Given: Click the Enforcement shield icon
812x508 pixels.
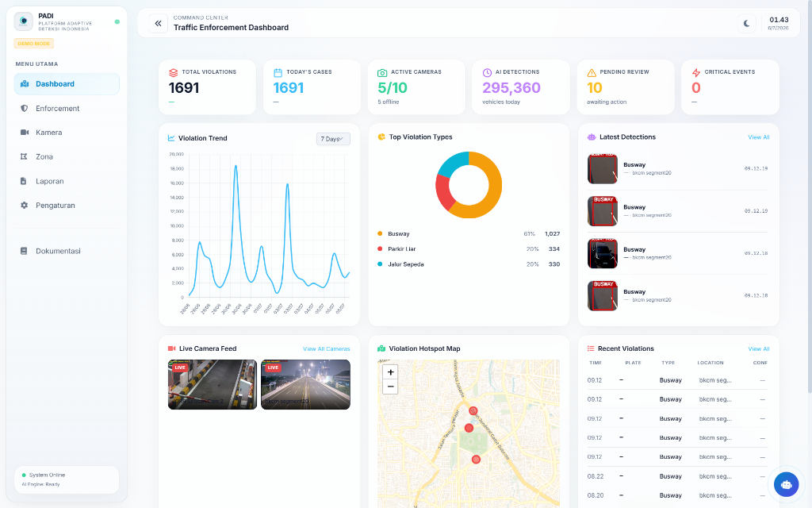Looking at the screenshot, I should pyautogui.click(x=24, y=108).
